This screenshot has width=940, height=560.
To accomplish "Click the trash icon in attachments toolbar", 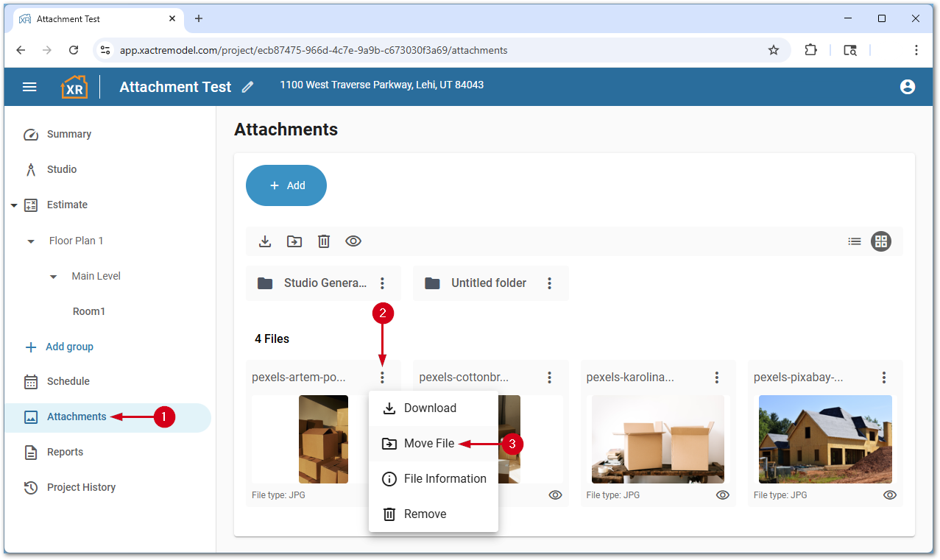I will pos(324,241).
